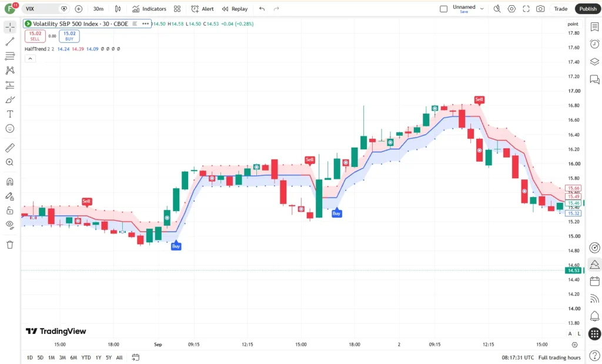This screenshot has width=602, height=364.
Task: Open the watchlist panel icon
Action: point(595,27)
